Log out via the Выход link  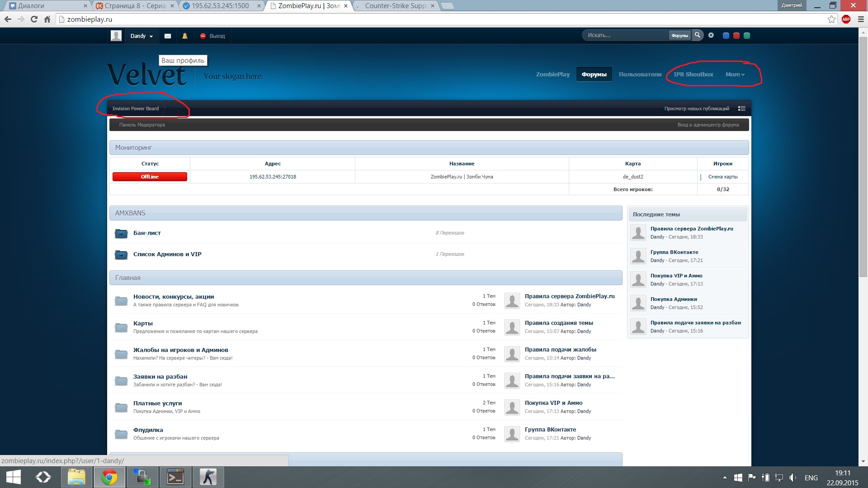(212, 36)
